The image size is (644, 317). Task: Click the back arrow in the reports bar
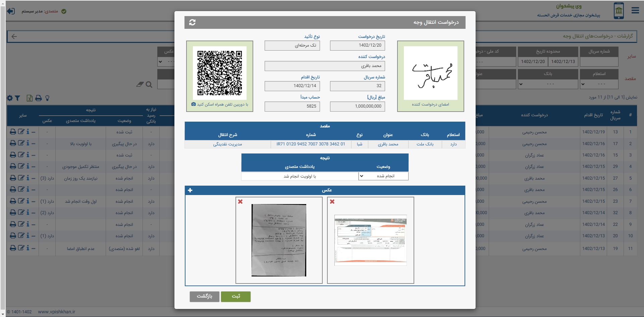[14, 37]
